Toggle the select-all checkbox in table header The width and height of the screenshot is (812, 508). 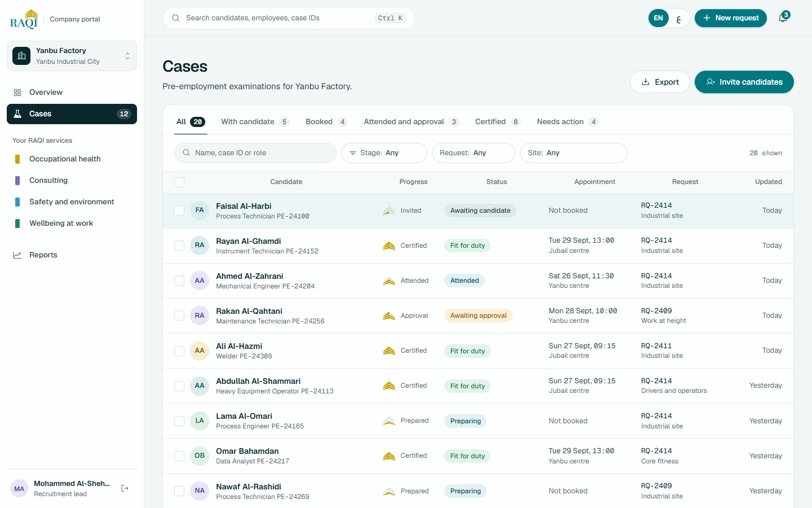(179, 182)
